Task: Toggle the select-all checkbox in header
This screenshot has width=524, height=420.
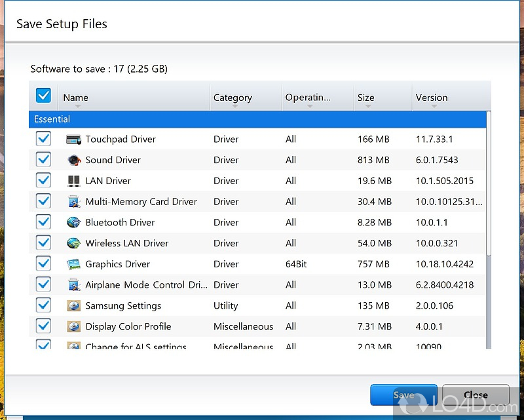Action: coord(43,96)
